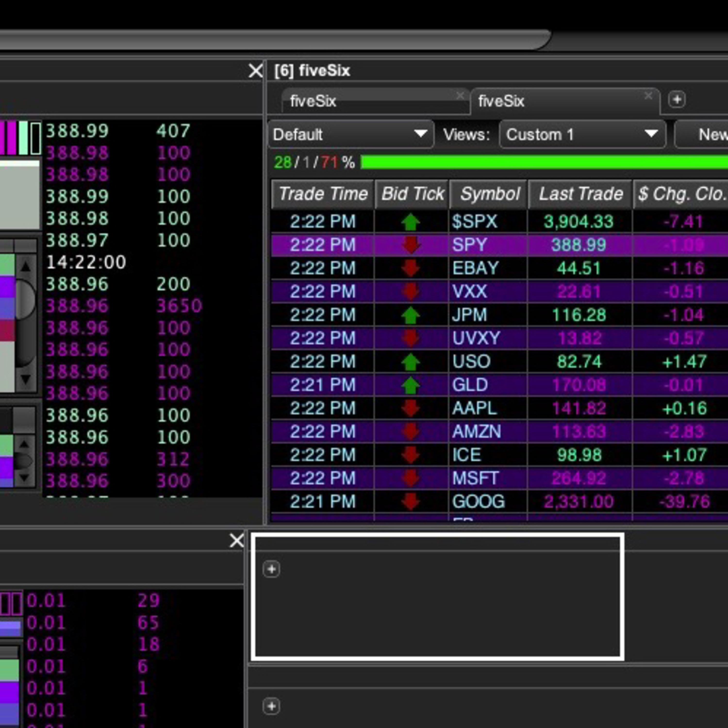Screen dimensions: 728x728
Task: Close the lower-left options panel
Action: 237,540
